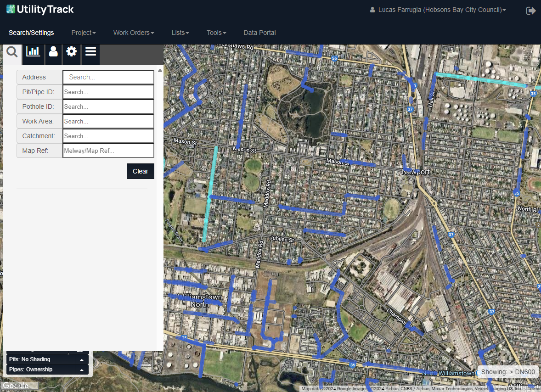Open the Project dropdown menu
This screenshot has height=392, width=541.
(x=83, y=33)
